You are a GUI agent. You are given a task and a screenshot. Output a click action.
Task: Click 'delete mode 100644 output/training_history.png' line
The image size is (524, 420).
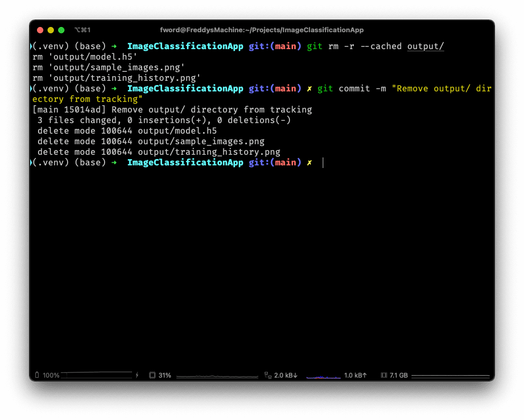(x=159, y=152)
